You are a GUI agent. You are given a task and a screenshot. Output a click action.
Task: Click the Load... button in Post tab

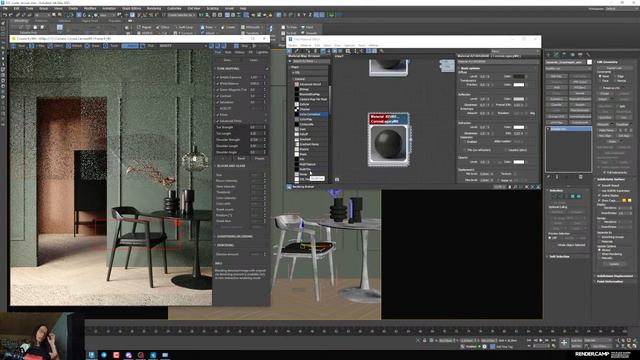click(x=254, y=60)
